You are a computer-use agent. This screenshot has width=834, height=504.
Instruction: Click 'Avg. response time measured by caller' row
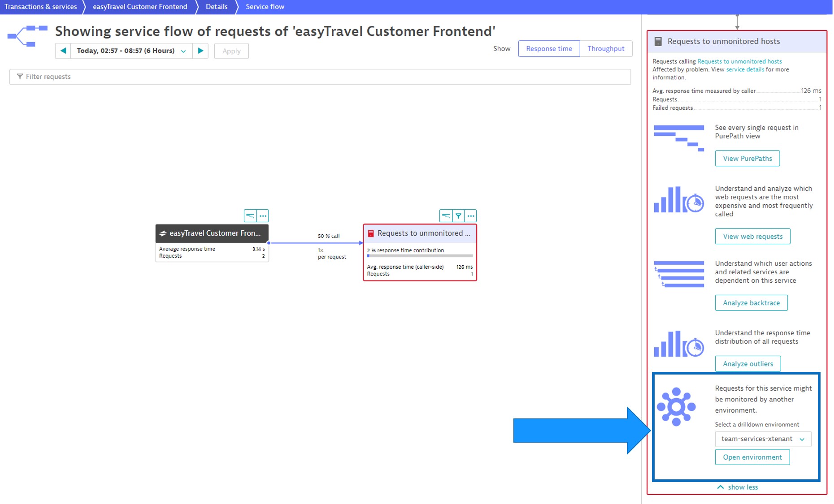pos(737,91)
